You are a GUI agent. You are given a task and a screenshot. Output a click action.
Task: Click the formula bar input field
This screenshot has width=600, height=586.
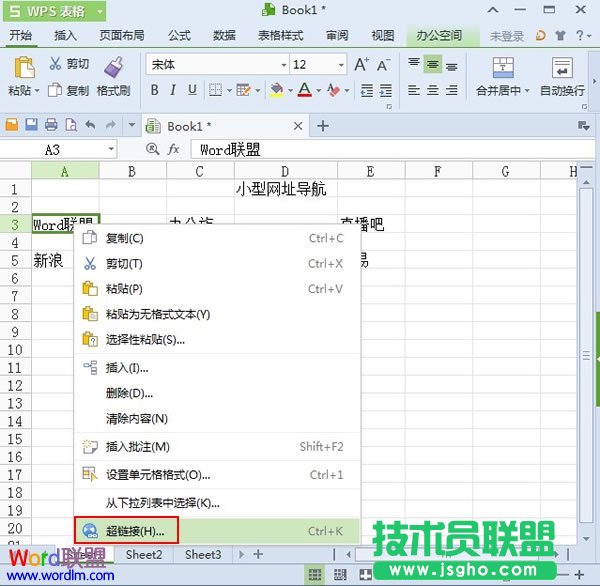point(392,149)
